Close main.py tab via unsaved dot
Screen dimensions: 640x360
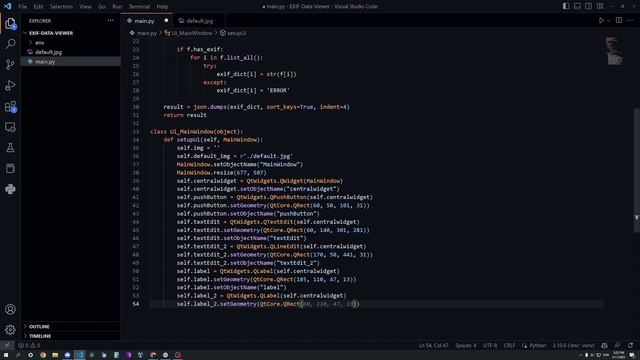[x=166, y=20]
